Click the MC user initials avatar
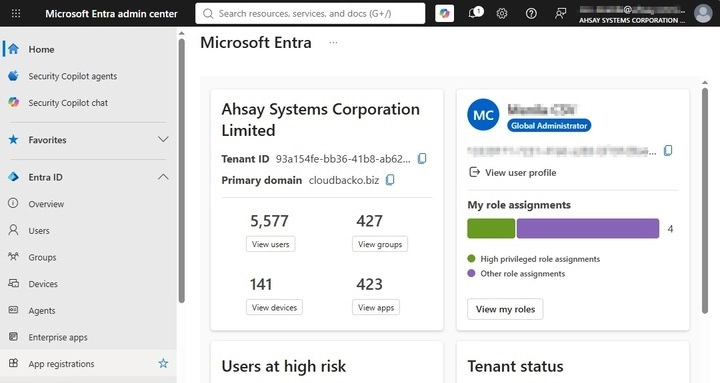Image resolution: width=720 pixels, height=383 pixels. click(483, 115)
